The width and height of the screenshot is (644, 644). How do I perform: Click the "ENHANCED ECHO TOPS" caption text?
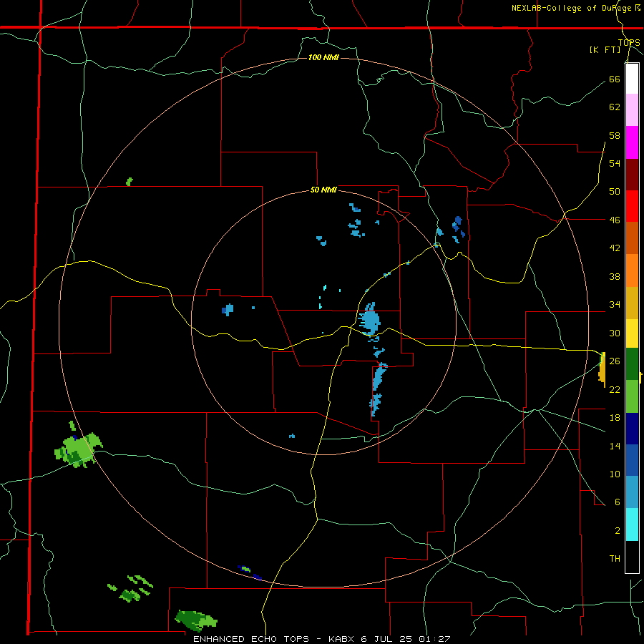tap(251, 639)
